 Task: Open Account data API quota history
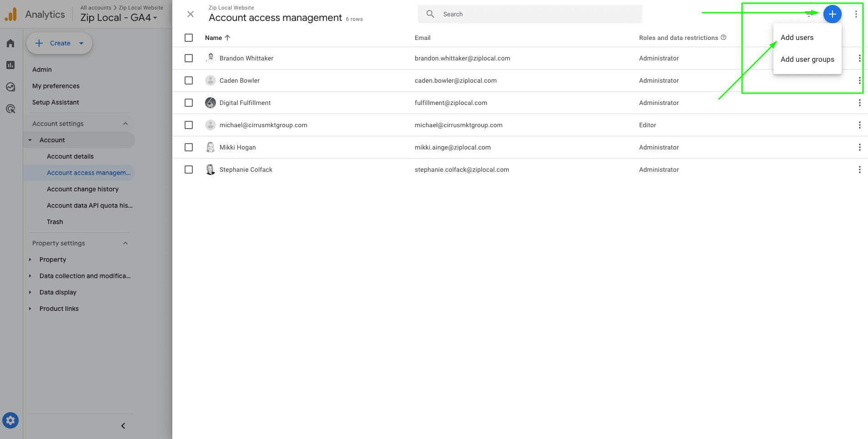click(x=90, y=205)
